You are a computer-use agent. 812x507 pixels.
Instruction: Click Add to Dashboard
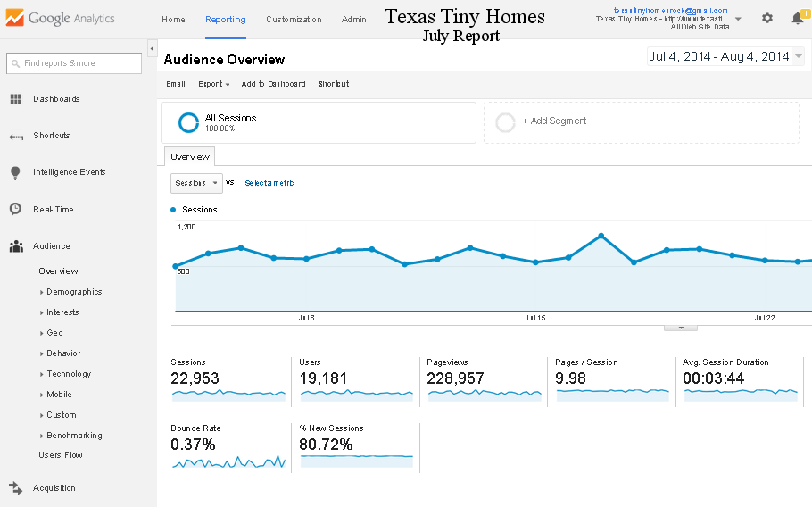pos(273,84)
